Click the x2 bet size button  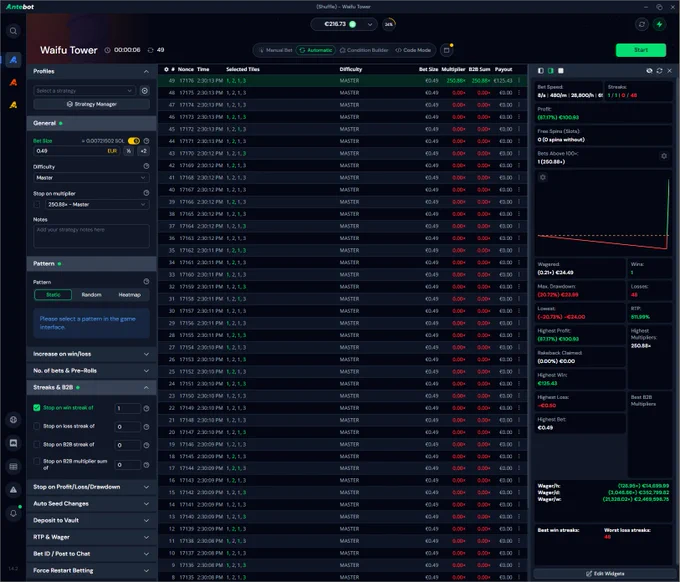(144, 151)
